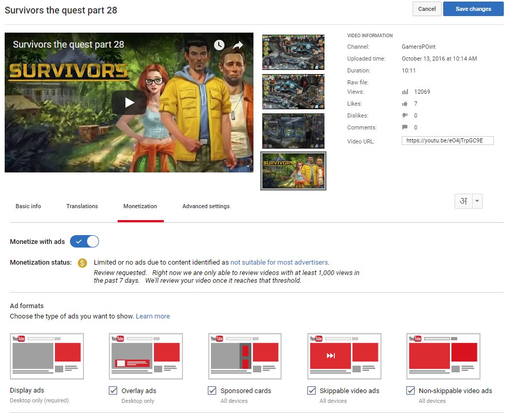Toggle Monetize with ads switch
The width and height of the screenshot is (509, 420).
[x=84, y=242]
